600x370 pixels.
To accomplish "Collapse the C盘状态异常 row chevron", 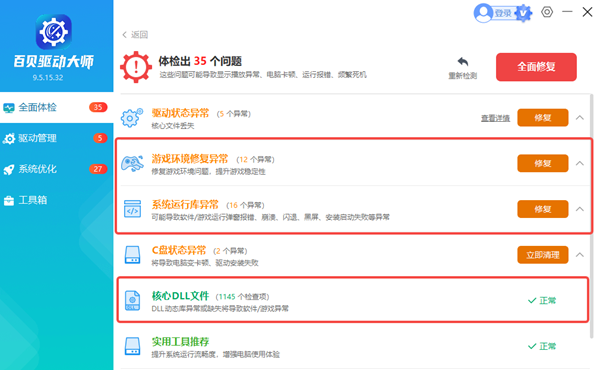I will pyautogui.click(x=580, y=254).
